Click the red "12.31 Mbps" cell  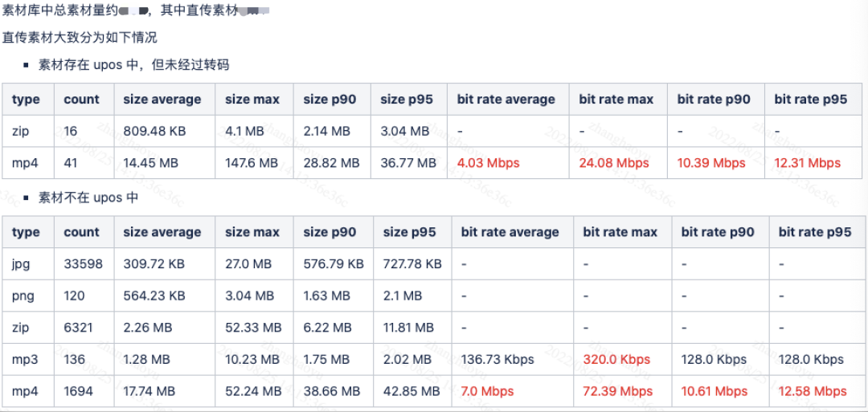(807, 163)
